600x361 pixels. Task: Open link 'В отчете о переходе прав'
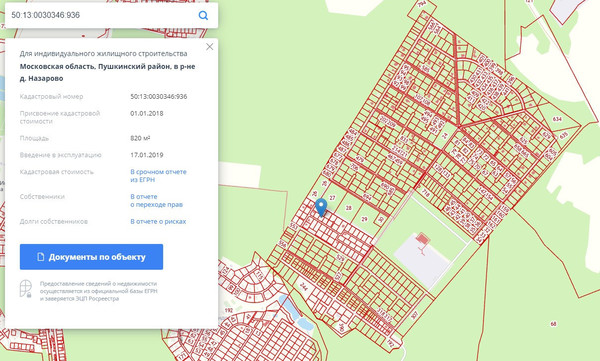(156, 201)
